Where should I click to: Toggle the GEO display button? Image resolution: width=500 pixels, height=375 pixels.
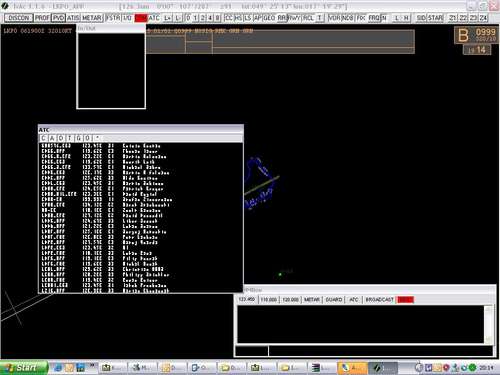tap(269, 18)
